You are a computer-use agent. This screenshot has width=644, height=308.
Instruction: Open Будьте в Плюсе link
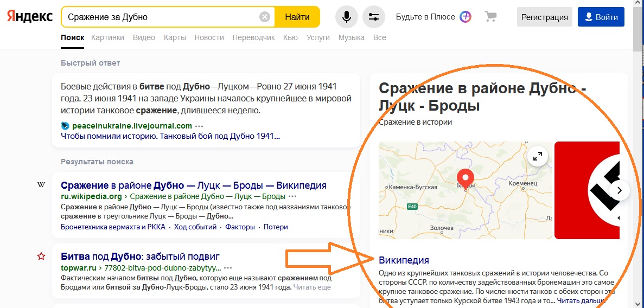(425, 17)
